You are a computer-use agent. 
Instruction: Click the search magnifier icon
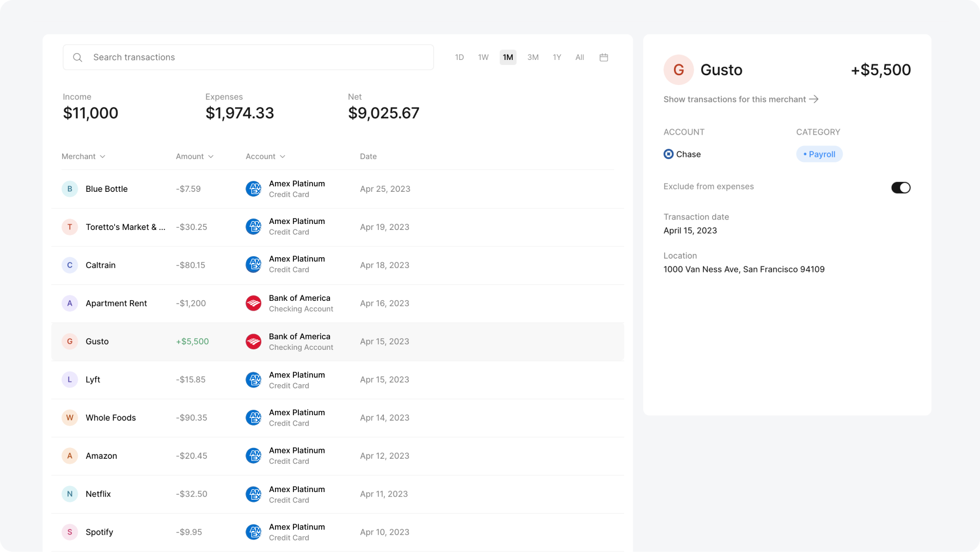tap(77, 57)
